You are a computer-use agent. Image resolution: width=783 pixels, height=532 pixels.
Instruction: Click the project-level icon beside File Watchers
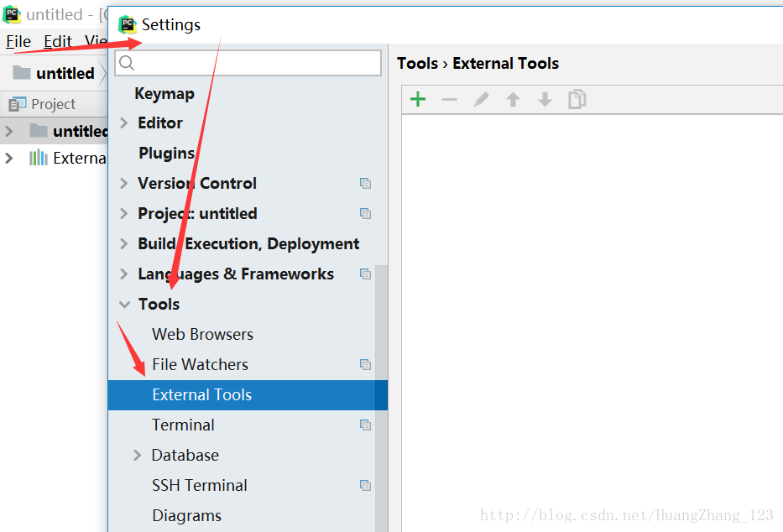[365, 365]
